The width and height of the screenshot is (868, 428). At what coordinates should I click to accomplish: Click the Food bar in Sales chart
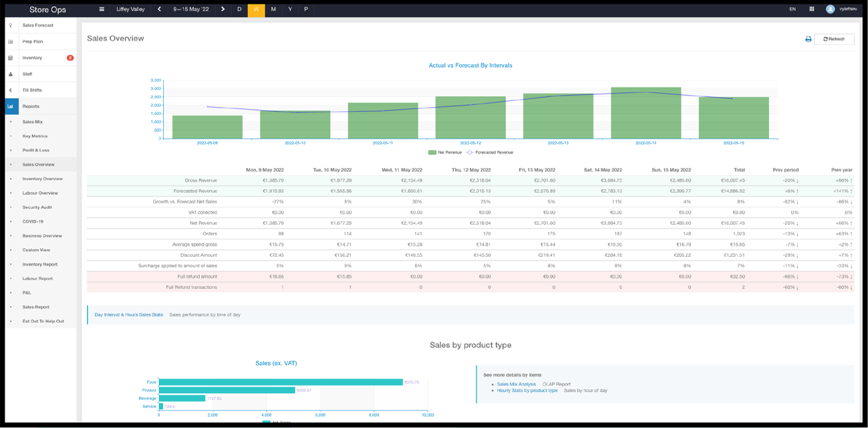(x=281, y=382)
